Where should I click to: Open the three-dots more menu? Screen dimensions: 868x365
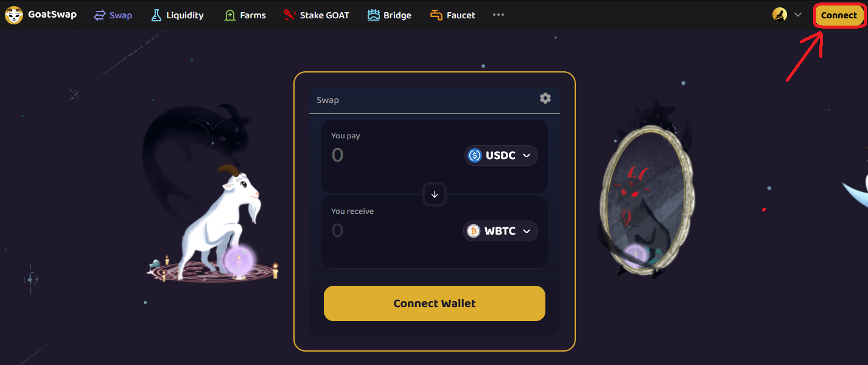tap(499, 15)
